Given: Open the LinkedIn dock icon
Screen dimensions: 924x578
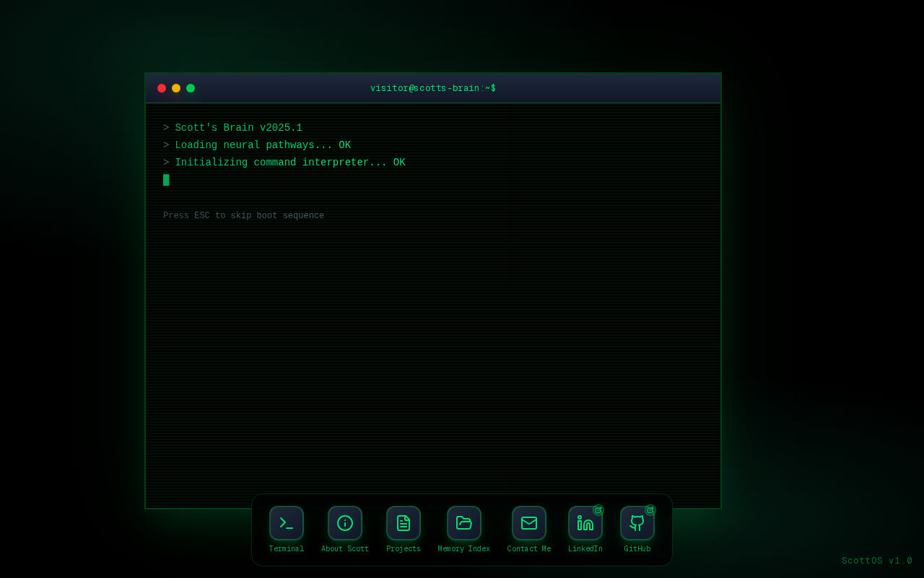Looking at the screenshot, I should 585,524.
